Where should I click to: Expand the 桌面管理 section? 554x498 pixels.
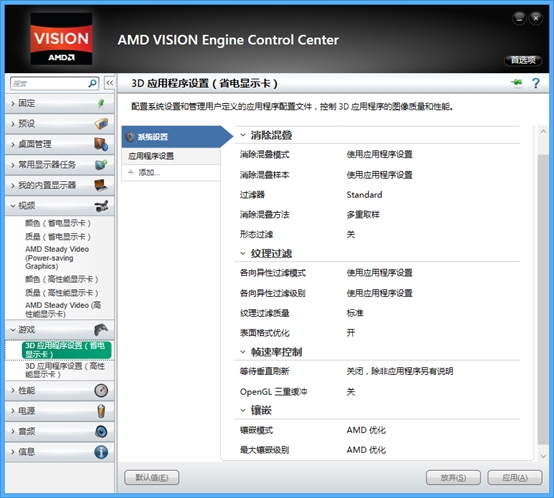click(x=13, y=144)
